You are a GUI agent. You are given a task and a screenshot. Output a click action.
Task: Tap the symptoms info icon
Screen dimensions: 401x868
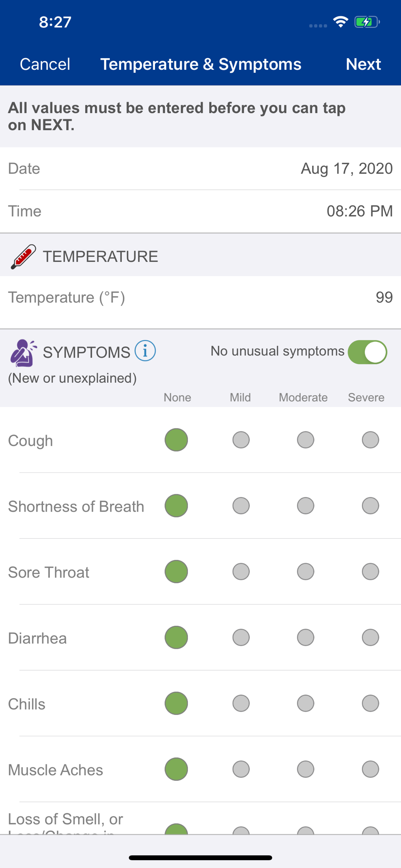145,351
